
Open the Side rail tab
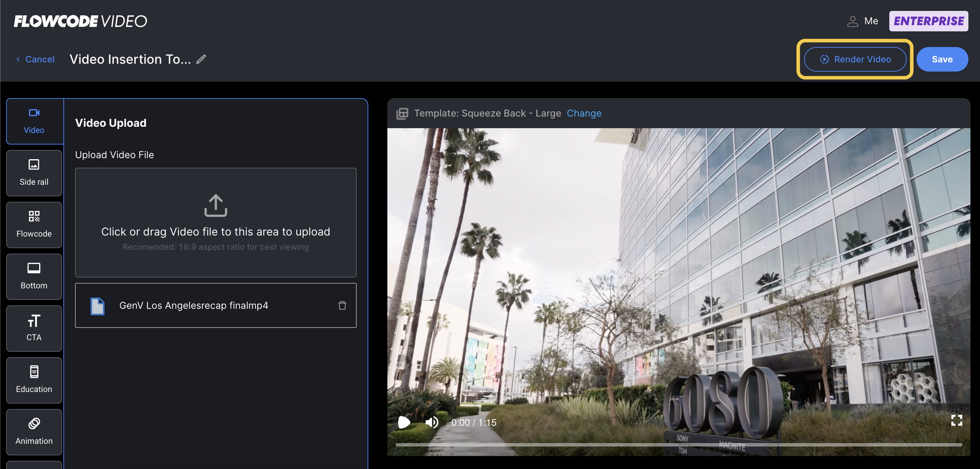click(x=34, y=173)
